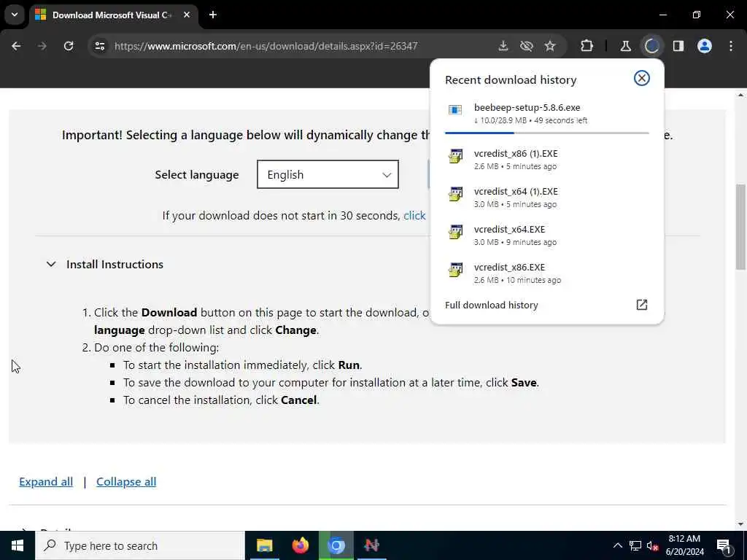Click vcredist_x64.EXE file name
Screen dimensions: 747x560
click(x=509, y=230)
